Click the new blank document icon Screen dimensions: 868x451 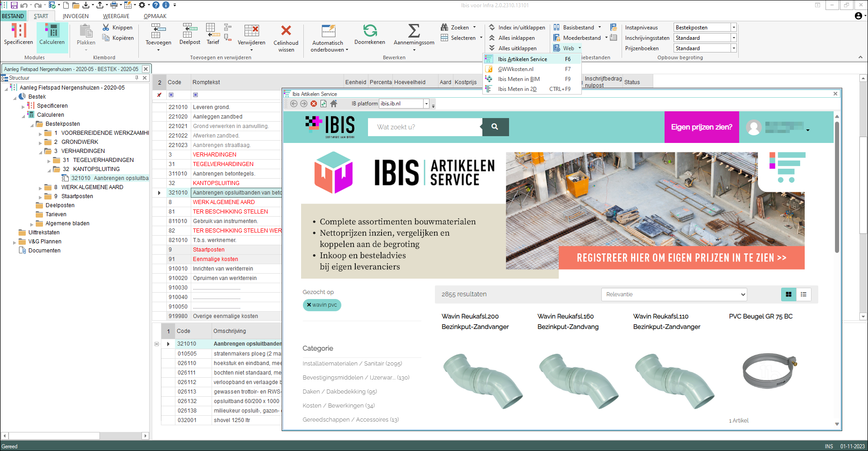click(x=66, y=5)
